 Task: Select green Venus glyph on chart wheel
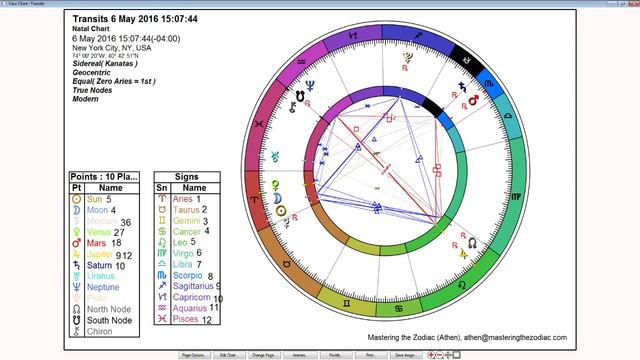point(276,185)
